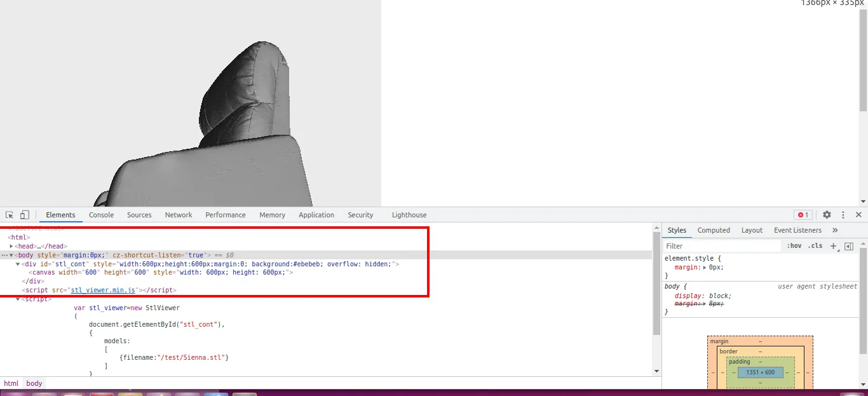Click the body selector in Styles

672,287
